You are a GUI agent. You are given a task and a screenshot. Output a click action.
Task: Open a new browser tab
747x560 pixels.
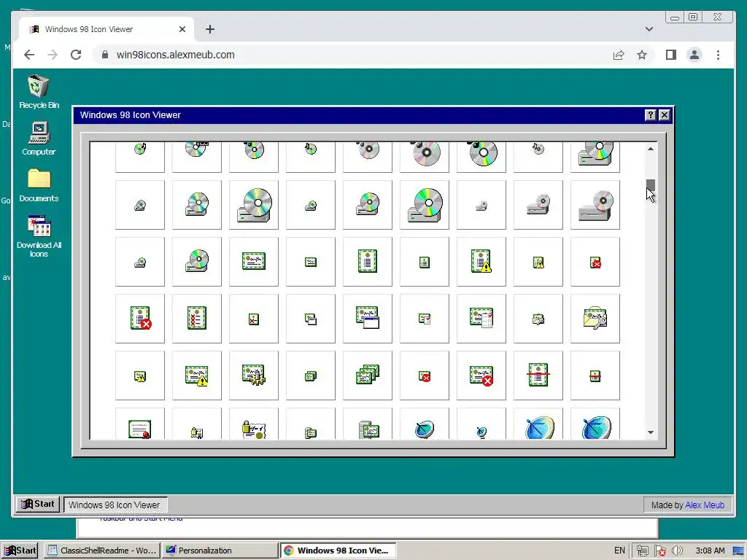click(210, 29)
